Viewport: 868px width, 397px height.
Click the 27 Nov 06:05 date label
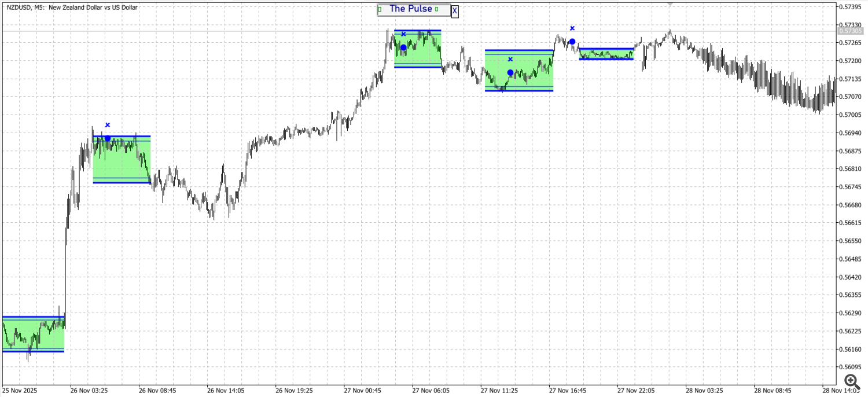[431, 391]
